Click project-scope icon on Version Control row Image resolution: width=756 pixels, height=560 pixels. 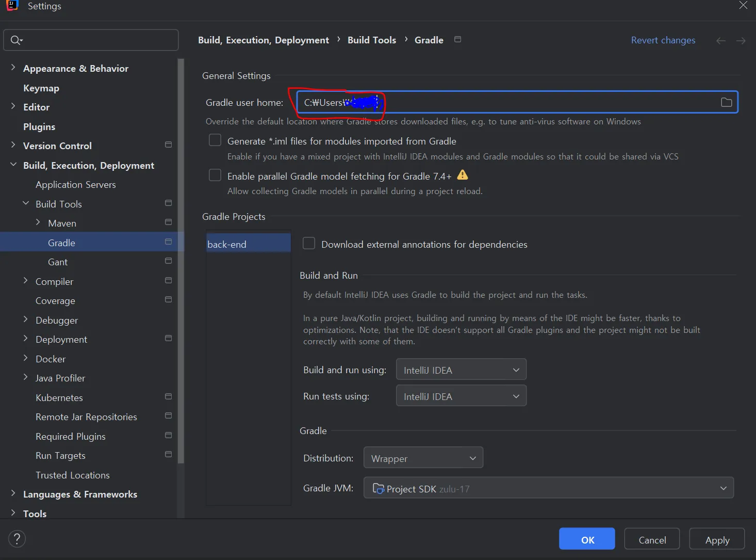(168, 145)
